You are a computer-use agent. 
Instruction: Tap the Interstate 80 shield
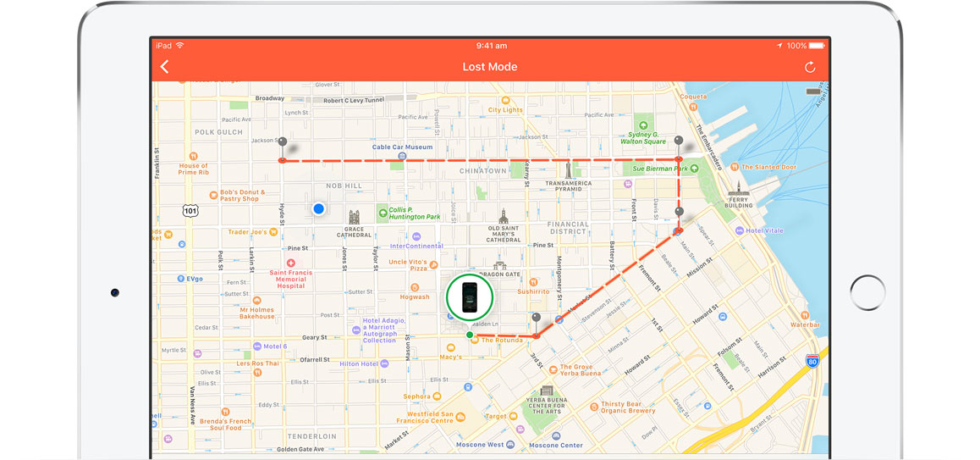[812, 360]
